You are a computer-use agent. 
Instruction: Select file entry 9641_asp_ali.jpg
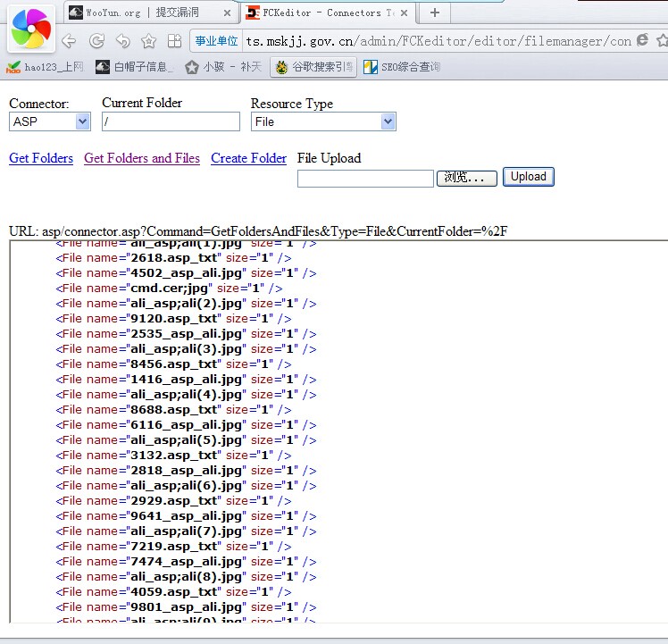[186, 516]
